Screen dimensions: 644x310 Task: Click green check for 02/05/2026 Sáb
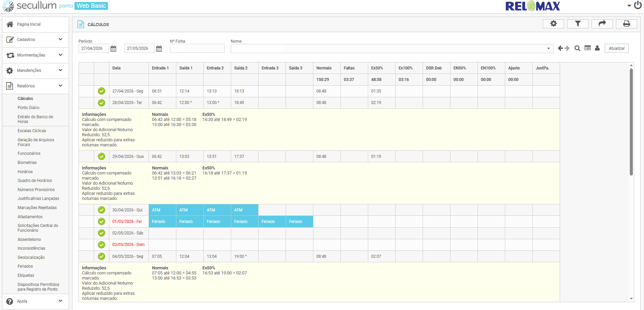tap(102, 233)
